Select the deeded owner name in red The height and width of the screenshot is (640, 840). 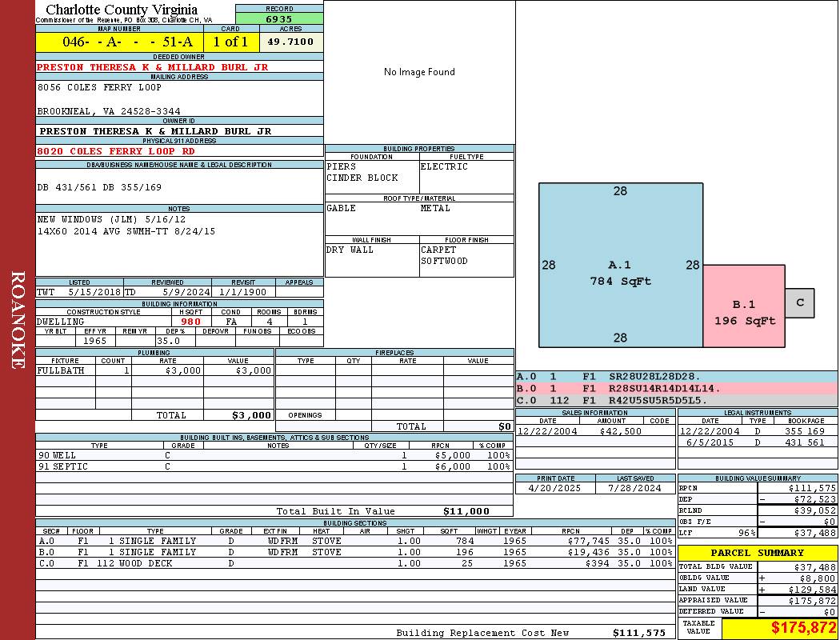coord(152,67)
